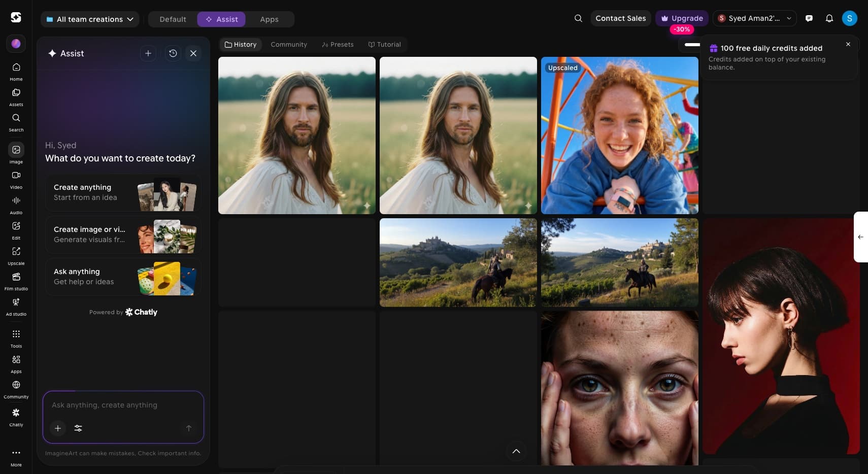Image resolution: width=868 pixels, height=474 pixels.
Task: Open Ad studio in sidebar
Action: pos(16,307)
